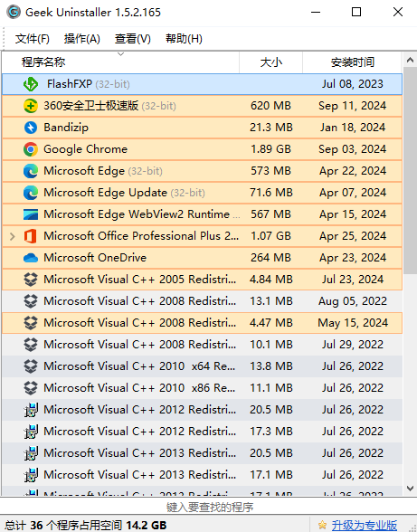Click the star icon beside the upgrade link
Image resolution: width=417 pixels, height=532 pixels.
(x=322, y=525)
